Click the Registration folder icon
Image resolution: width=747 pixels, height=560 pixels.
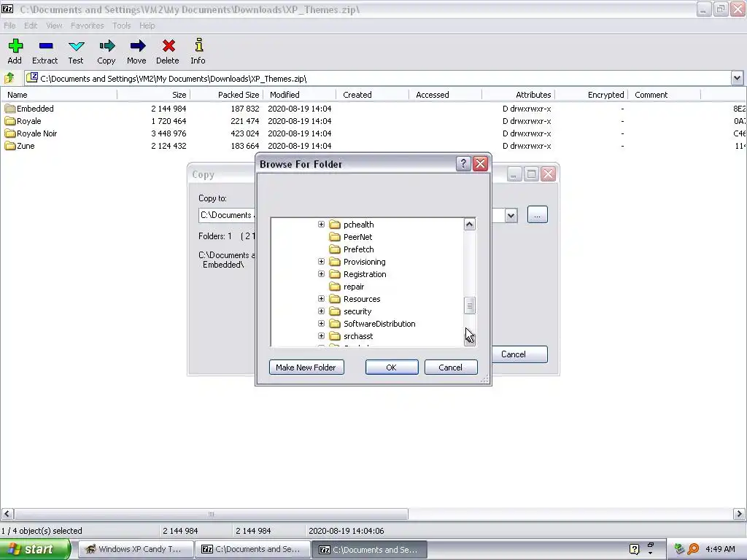pyautogui.click(x=335, y=274)
